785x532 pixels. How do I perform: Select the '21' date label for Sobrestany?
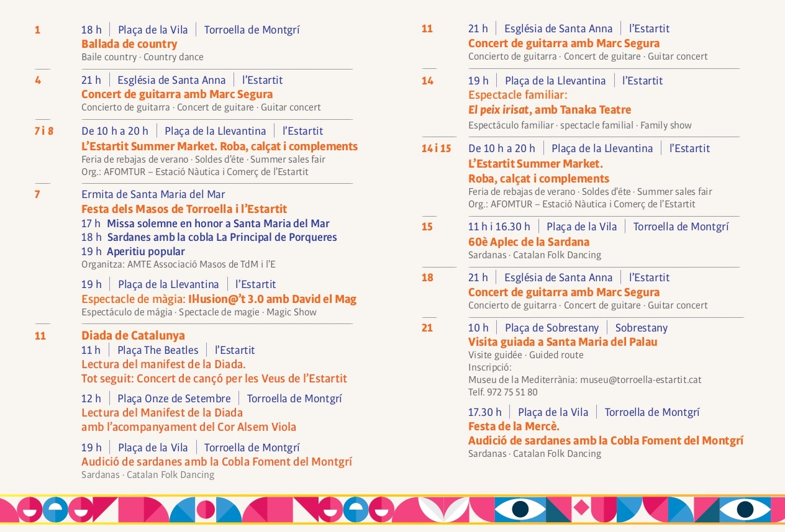click(427, 328)
